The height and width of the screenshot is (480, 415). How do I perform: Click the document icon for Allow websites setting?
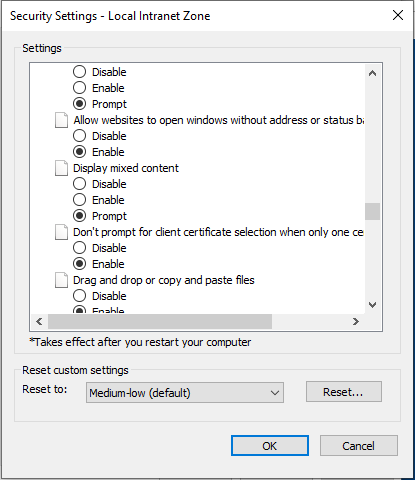pyautogui.click(x=62, y=120)
